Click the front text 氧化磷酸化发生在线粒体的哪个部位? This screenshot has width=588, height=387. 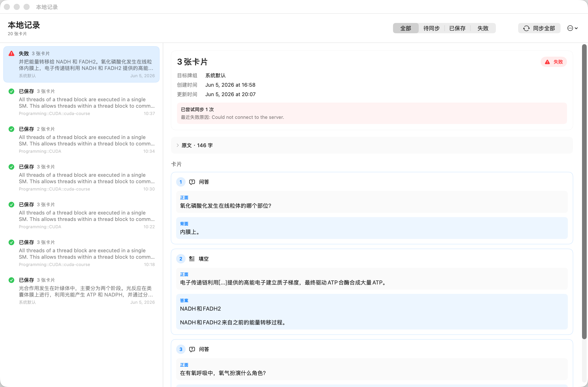226,206
